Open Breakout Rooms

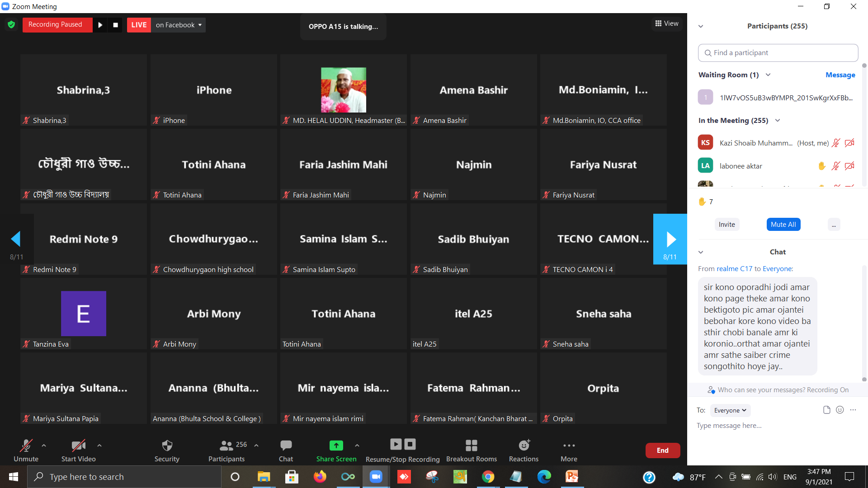[472, 450]
